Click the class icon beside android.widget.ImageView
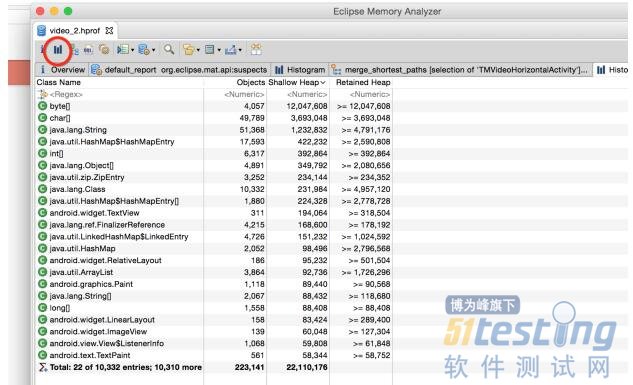 [x=42, y=331]
